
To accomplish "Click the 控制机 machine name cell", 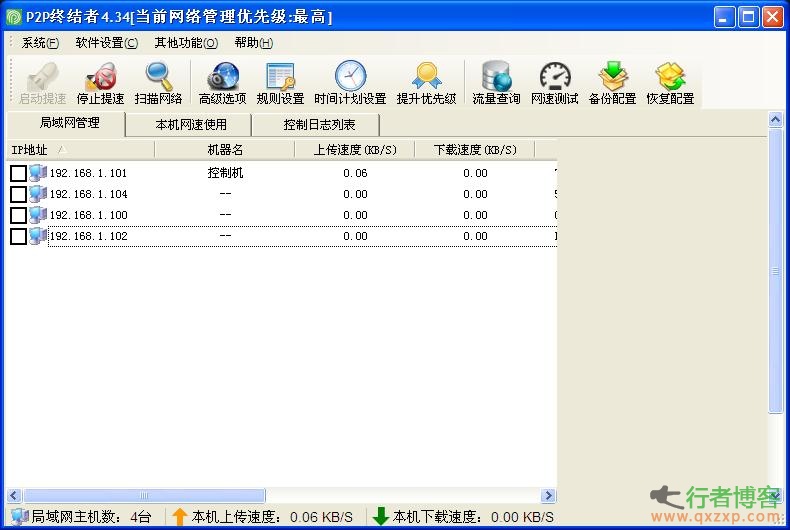I will click(225, 173).
